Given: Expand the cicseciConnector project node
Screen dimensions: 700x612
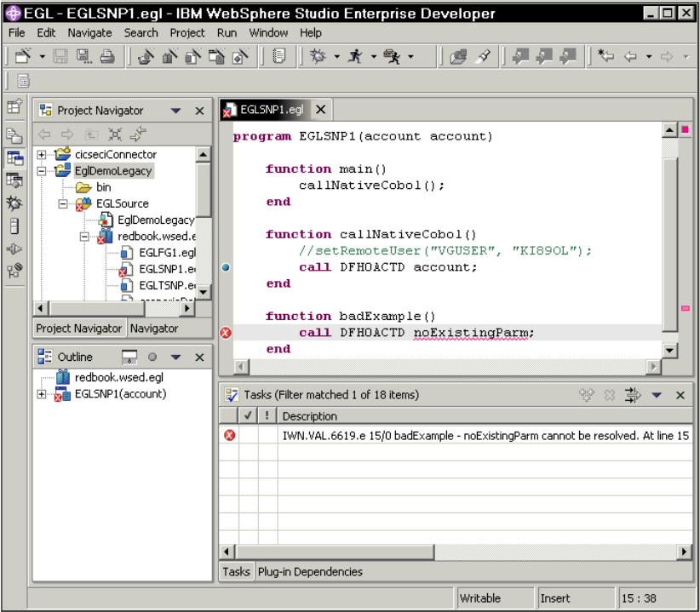Looking at the screenshot, I should pos(40,154).
